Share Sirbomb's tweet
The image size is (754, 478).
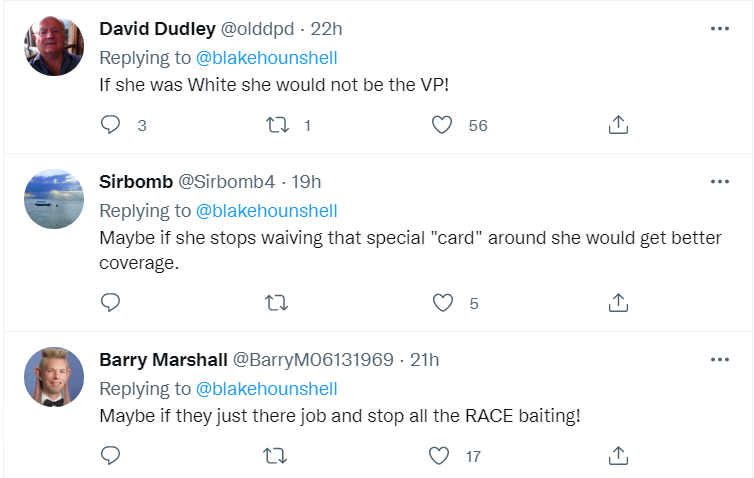[x=618, y=302]
